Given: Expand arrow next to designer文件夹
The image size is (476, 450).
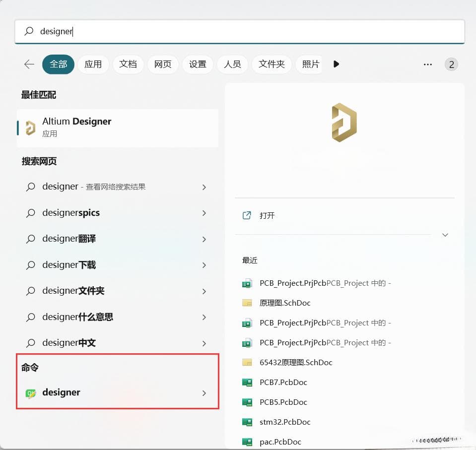Looking at the screenshot, I should (x=204, y=291).
